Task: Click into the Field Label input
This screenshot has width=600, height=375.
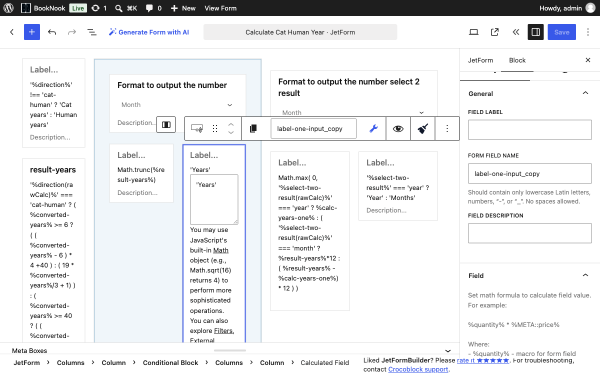Action: click(x=530, y=130)
